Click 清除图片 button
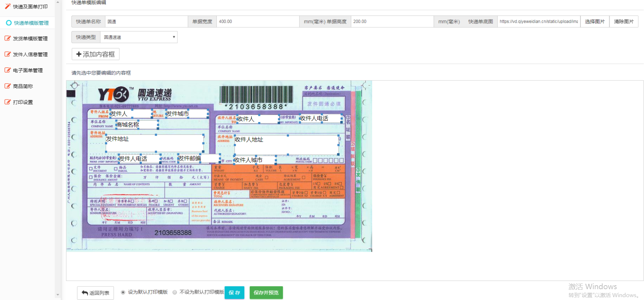The width and height of the screenshot is (644, 300). [x=624, y=22]
